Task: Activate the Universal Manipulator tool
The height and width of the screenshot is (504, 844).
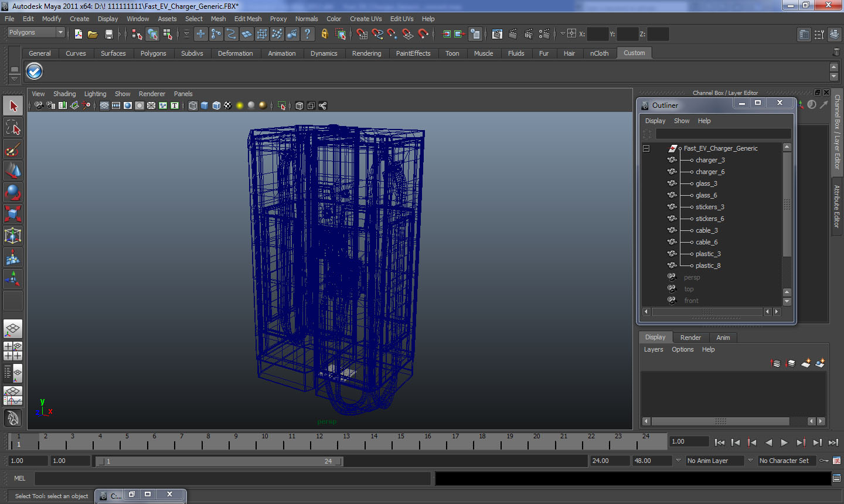Action: (13, 236)
